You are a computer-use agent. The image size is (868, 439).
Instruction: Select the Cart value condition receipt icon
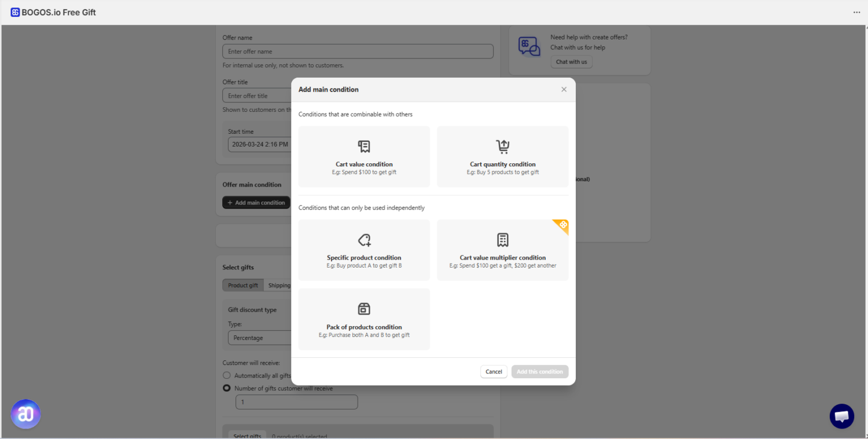pos(364,147)
